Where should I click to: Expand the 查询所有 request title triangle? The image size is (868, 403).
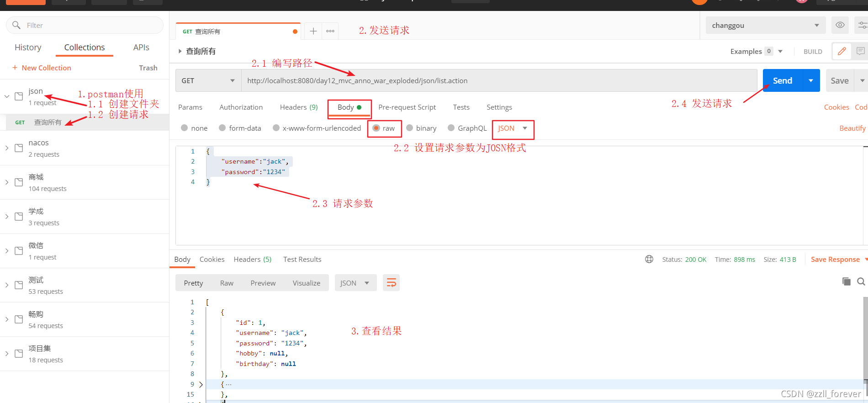pyautogui.click(x=180, y=51)
